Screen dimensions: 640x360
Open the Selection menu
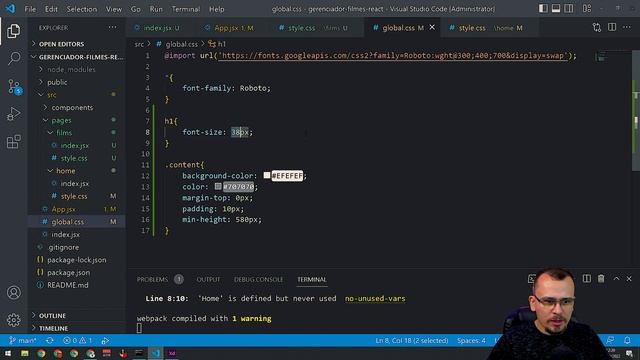[x=82, y=9]
